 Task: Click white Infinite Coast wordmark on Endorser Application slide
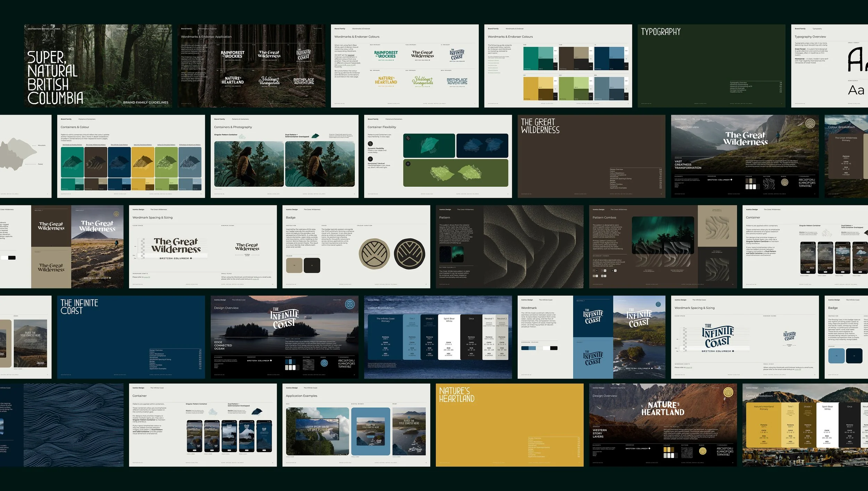pos(304,54)
